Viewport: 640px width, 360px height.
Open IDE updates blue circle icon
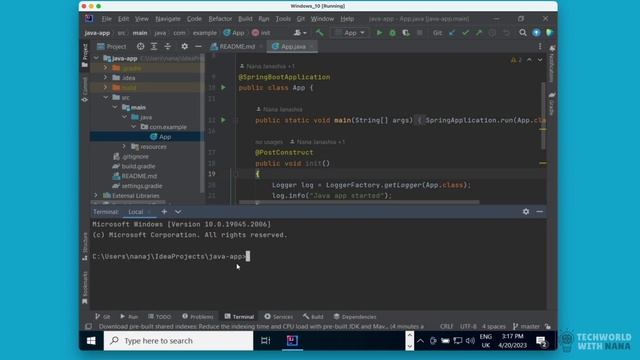pos(536,33)
